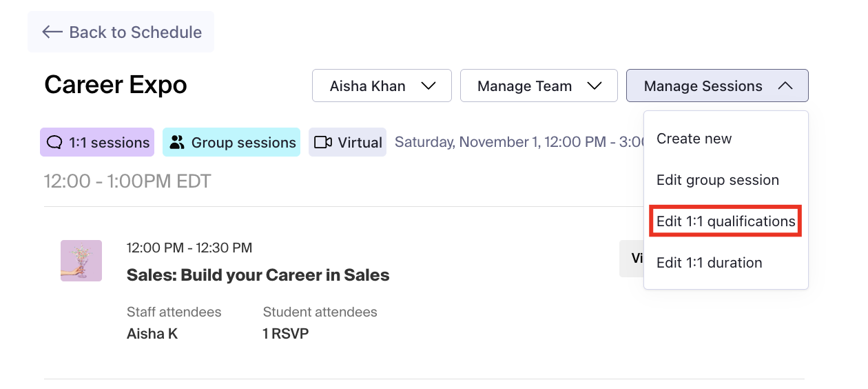Image resolution: width=868 pixels, height=389 pixels.
Task: Select Create new from the menu
Action: 694,139
